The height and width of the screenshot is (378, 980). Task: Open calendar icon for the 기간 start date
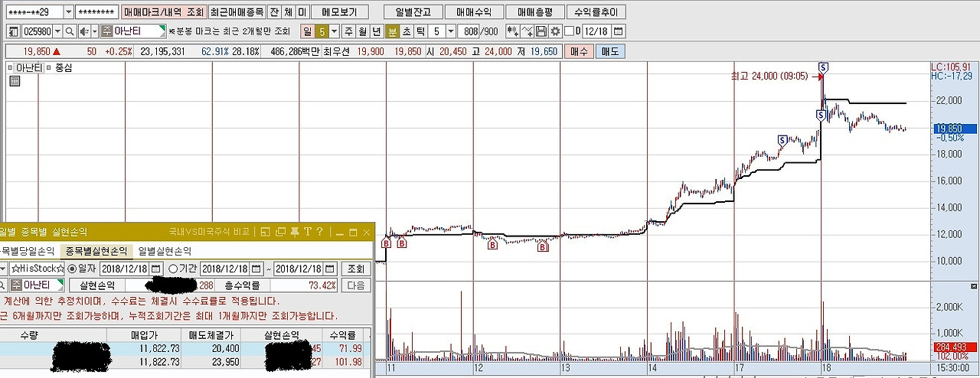[x=256, y=269]
